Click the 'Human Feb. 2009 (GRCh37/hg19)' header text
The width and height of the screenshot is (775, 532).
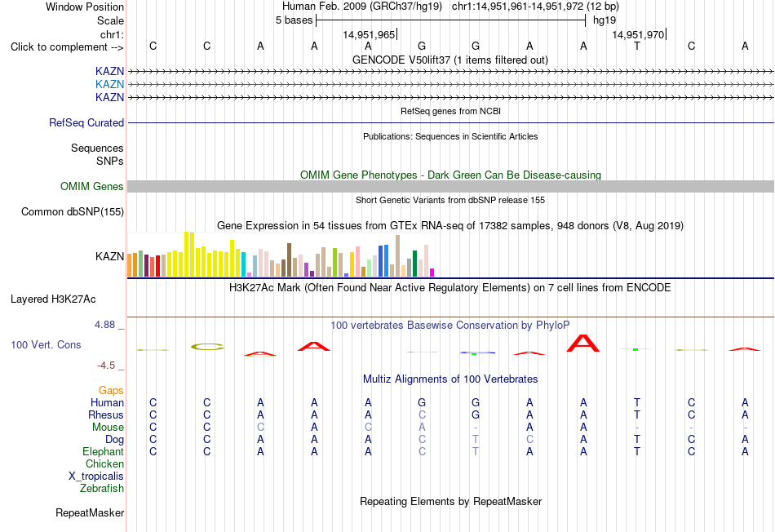(x=363, y=7)
